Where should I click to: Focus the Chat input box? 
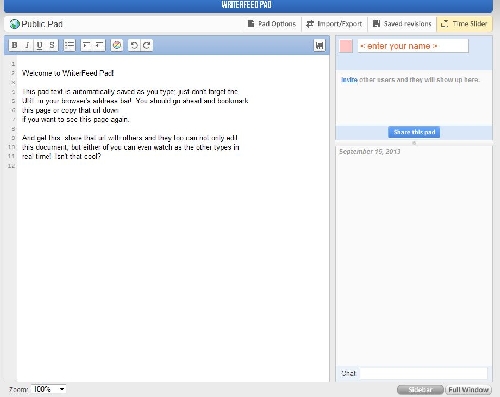pyautogui.click(x=423, y=373)
